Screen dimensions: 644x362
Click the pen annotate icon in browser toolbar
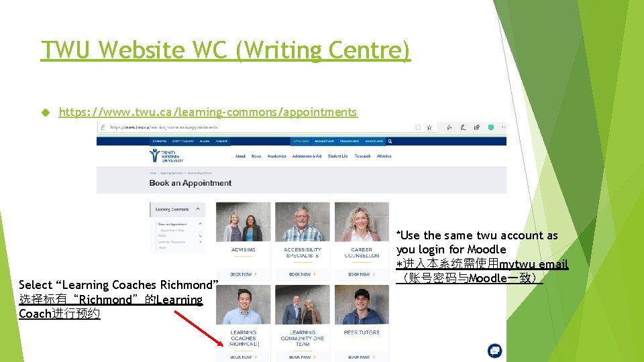(x=463, y=127)
